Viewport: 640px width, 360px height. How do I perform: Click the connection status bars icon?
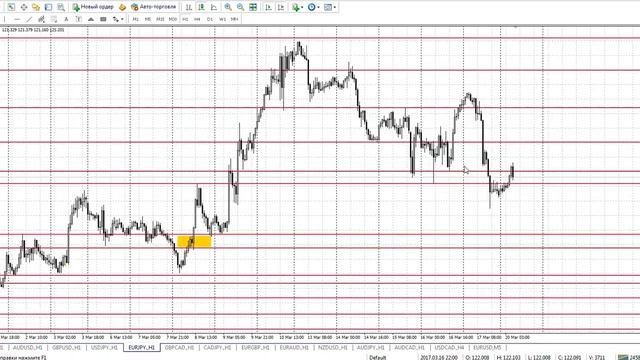click(623, 358)
